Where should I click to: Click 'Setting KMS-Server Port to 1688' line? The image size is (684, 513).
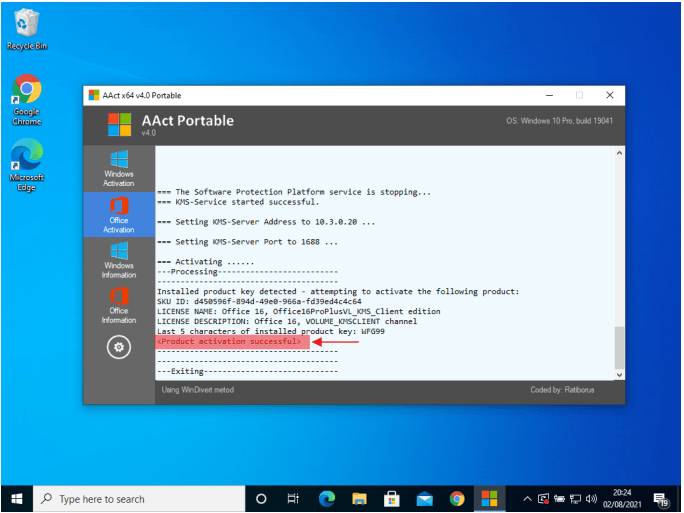click(x=247, y=242)
